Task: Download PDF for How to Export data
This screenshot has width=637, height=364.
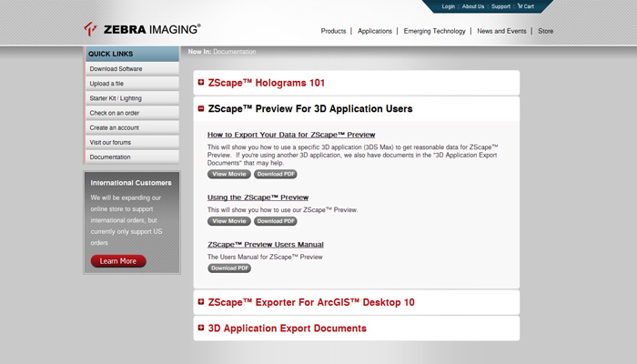Action: point(276,174)
